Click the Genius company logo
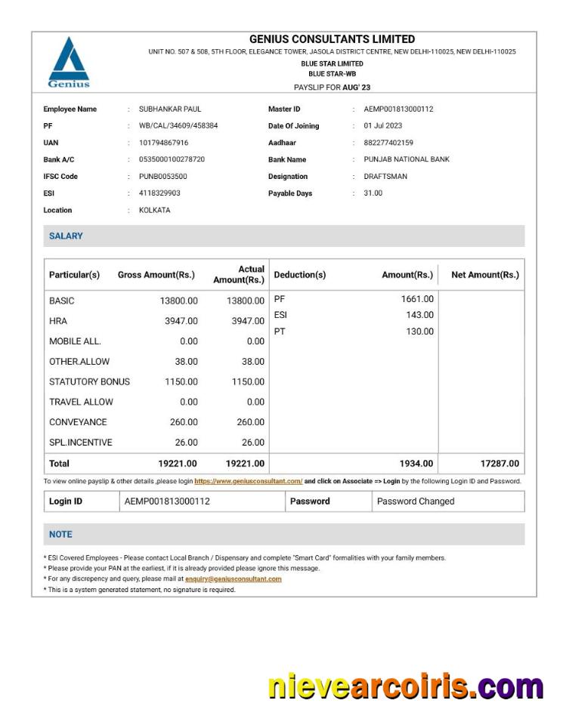563x728 pixels. click(69, 62)
